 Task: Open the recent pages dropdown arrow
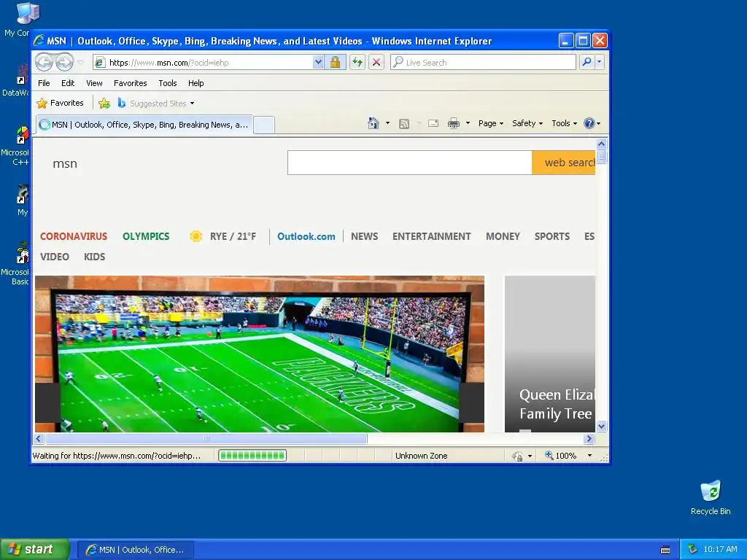click(80, 63)
